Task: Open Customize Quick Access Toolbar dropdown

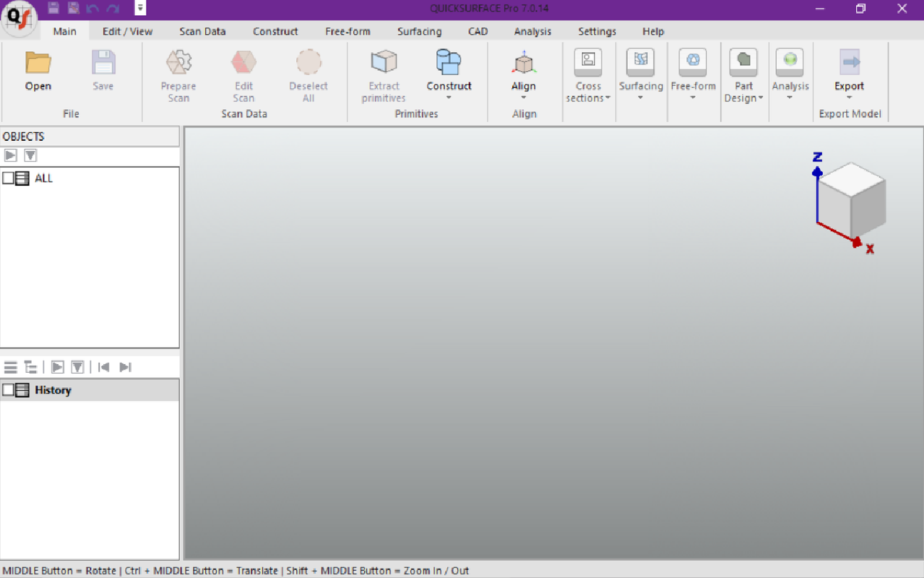Action: point(140,8)
